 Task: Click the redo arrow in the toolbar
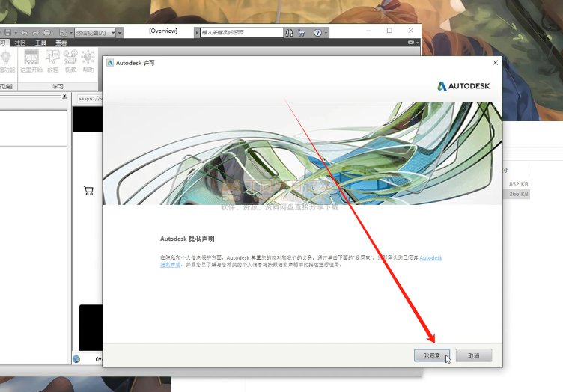(x=35, y=33)
